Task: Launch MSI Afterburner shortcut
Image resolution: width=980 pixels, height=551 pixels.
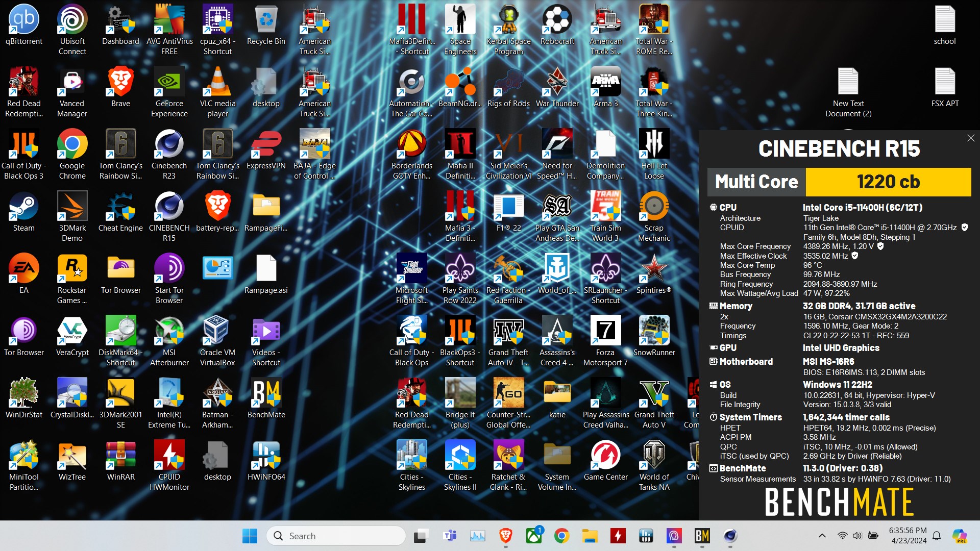Action: [x=169, y=342]
